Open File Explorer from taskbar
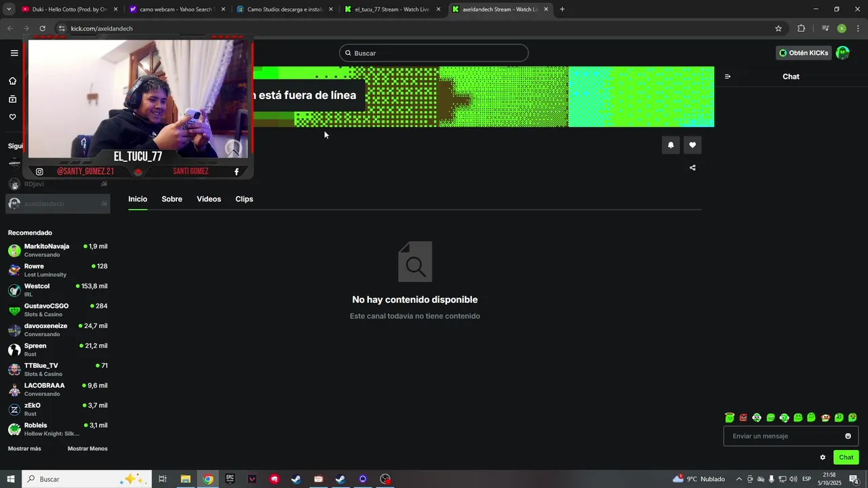Image resolution: width=868 pixels, height=488 pixels. pos(185,479)
